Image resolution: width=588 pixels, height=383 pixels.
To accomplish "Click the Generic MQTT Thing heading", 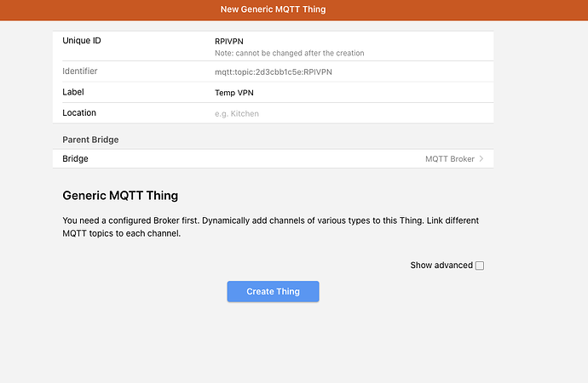I will (120, 196).
